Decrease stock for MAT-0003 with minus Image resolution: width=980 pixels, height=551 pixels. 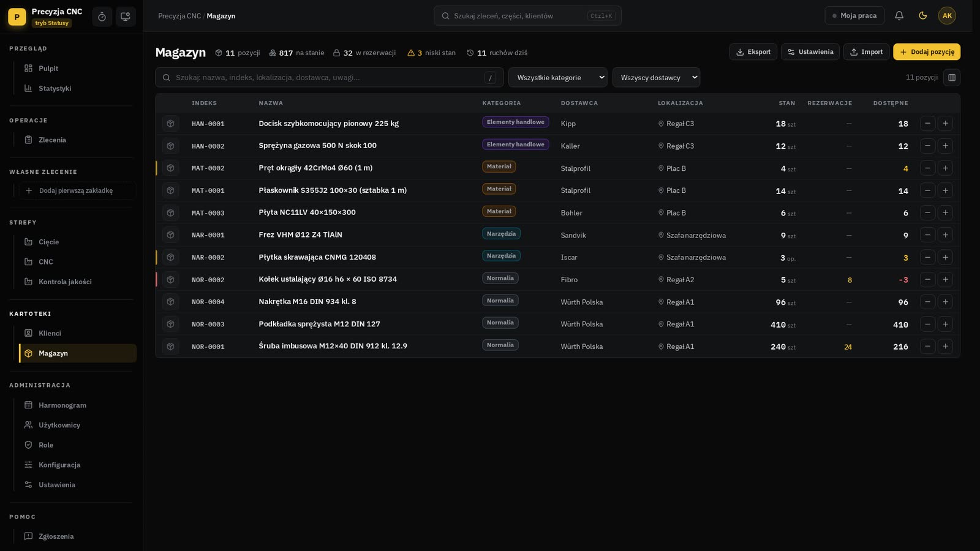point(927,213)
